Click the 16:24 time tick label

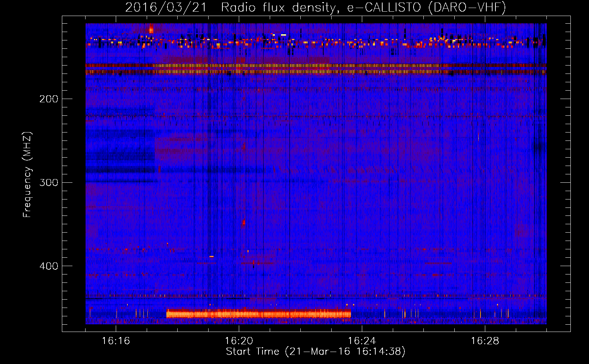362,341
